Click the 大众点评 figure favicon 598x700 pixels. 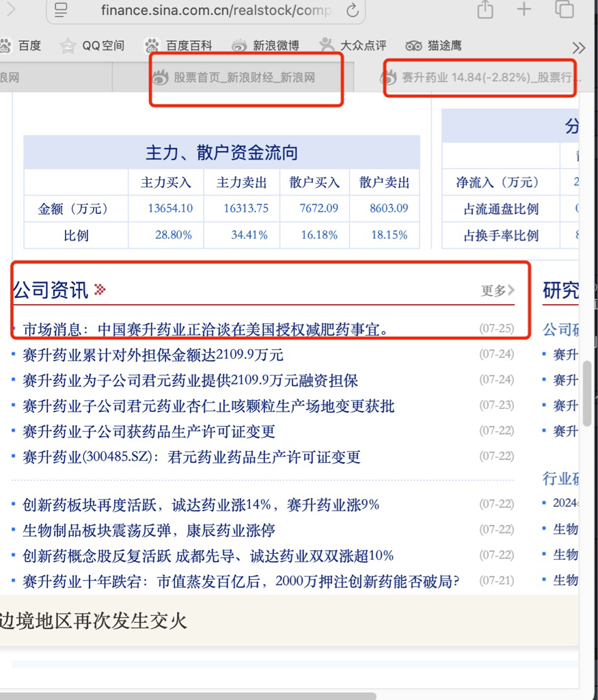(x=327, y=45)
